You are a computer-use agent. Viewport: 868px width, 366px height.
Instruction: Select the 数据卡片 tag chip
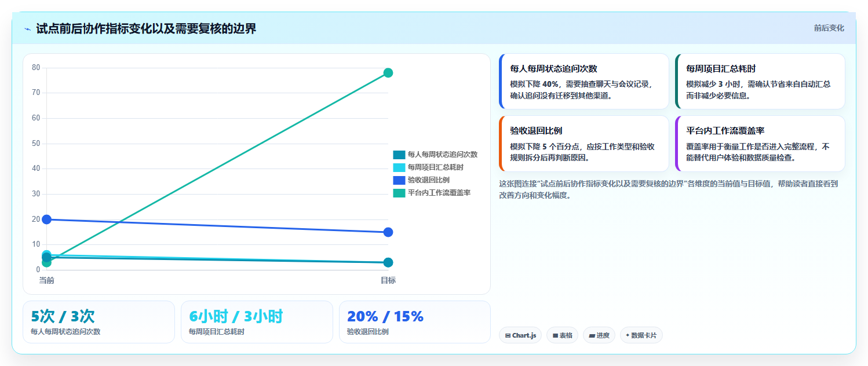(641, 335)
